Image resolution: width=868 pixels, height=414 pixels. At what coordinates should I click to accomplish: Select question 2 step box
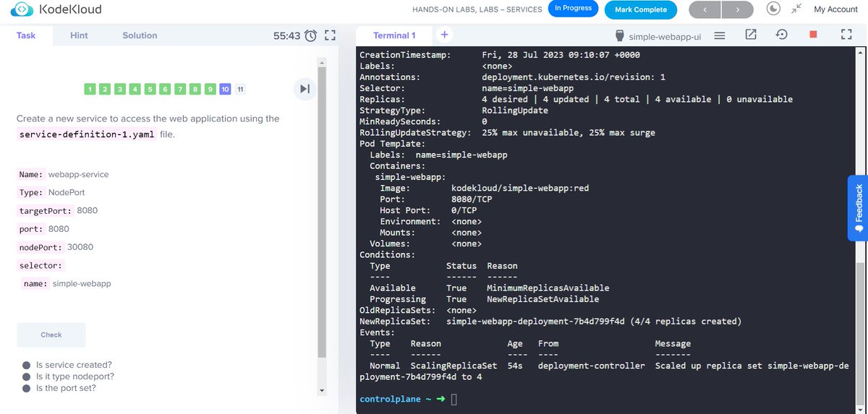[x=105, y=89]
